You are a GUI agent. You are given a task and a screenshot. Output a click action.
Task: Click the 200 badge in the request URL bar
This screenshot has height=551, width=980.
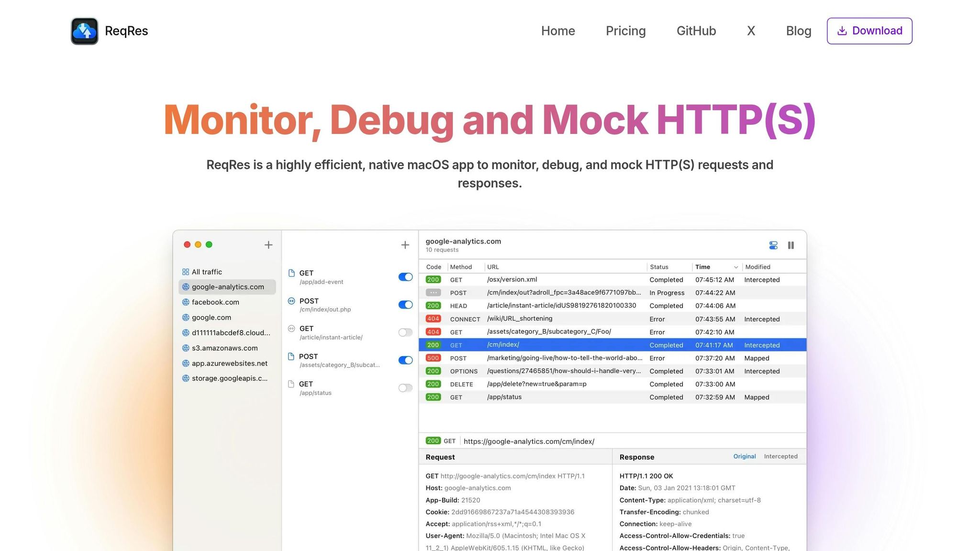coord(433,441)
